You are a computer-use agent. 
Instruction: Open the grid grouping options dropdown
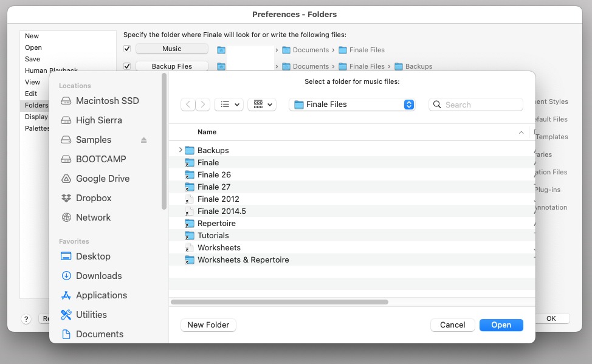pos(262,105)
